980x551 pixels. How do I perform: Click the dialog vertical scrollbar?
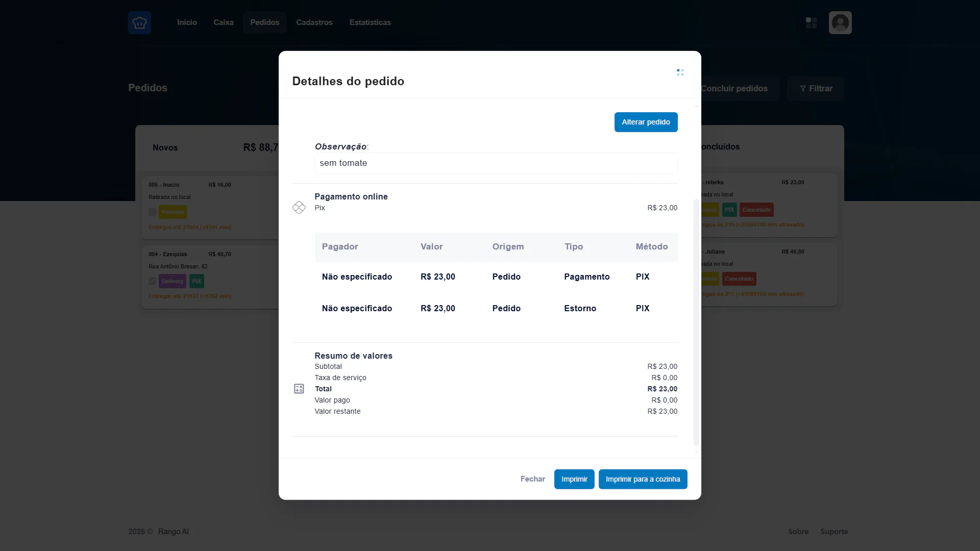coord(696,322)
